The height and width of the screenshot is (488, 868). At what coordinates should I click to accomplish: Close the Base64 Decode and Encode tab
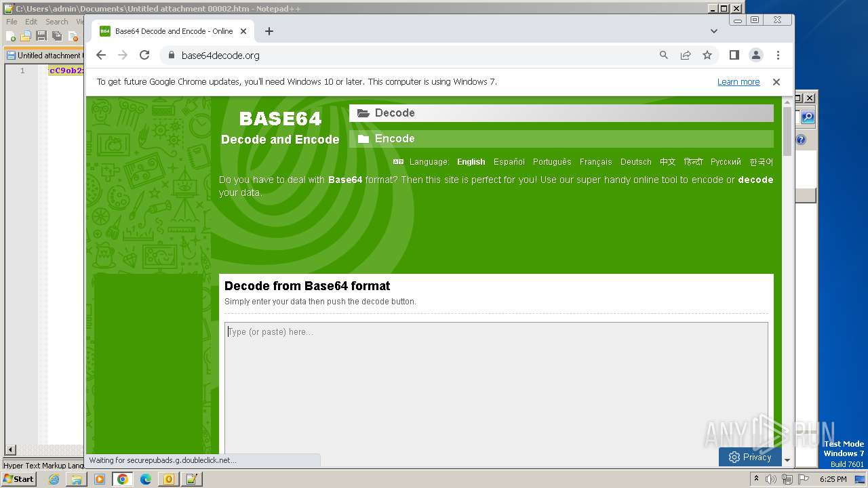click(x=243, y=31)
